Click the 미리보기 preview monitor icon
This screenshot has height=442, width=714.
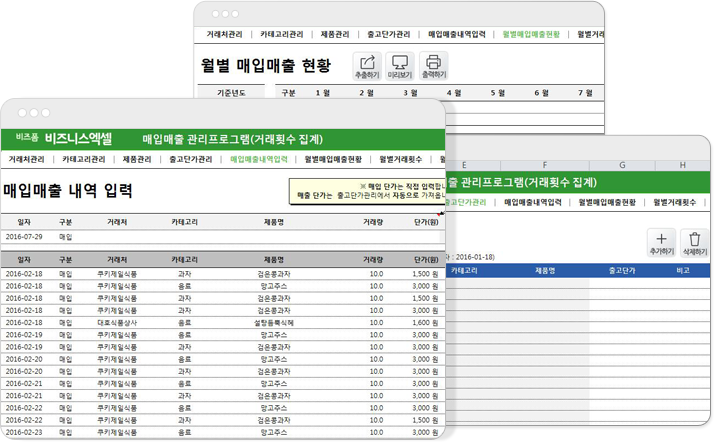click(x=400, y=62)
